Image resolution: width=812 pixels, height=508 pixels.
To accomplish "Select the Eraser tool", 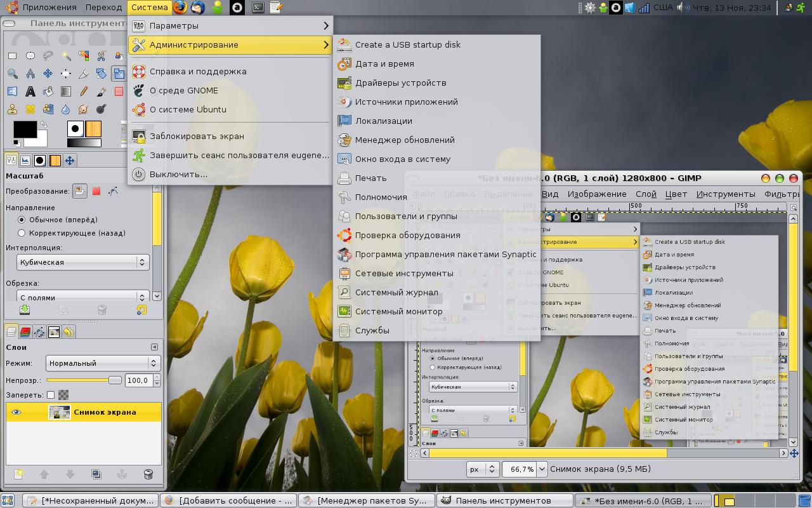I will click(119, 91).
